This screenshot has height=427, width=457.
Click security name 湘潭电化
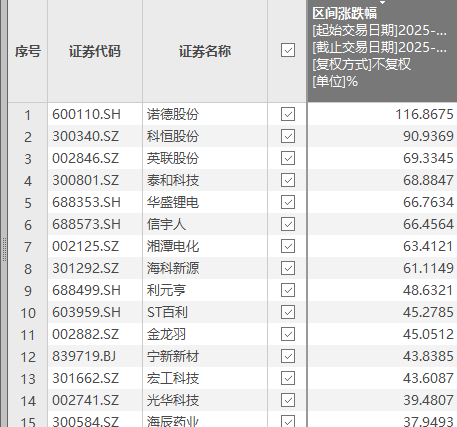173,247
